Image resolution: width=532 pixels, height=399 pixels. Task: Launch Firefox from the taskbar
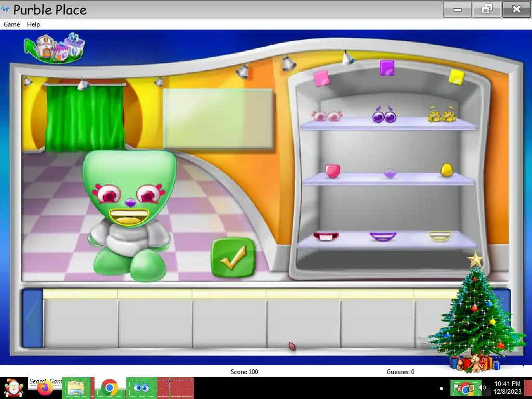pos(45,389)
